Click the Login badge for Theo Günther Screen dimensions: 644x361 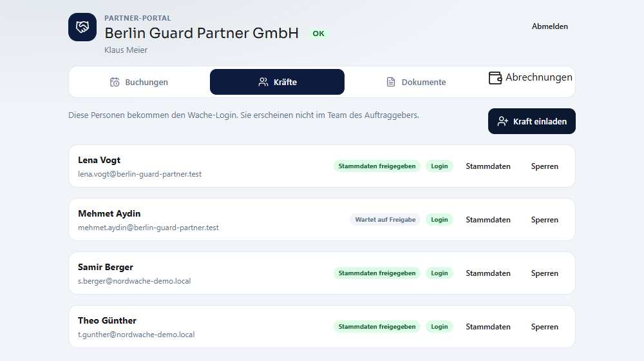click(x=439, y=326)
